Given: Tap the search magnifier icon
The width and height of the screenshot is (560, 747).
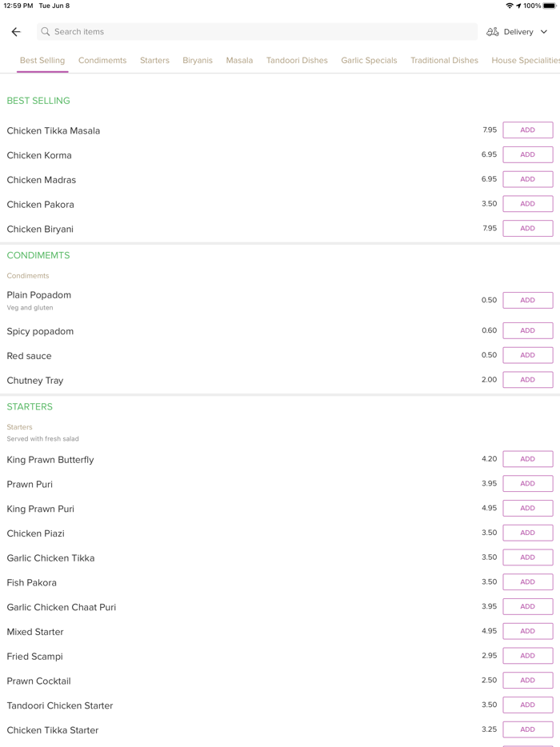Looking at the screenshot, I should (x=46, y=32).
